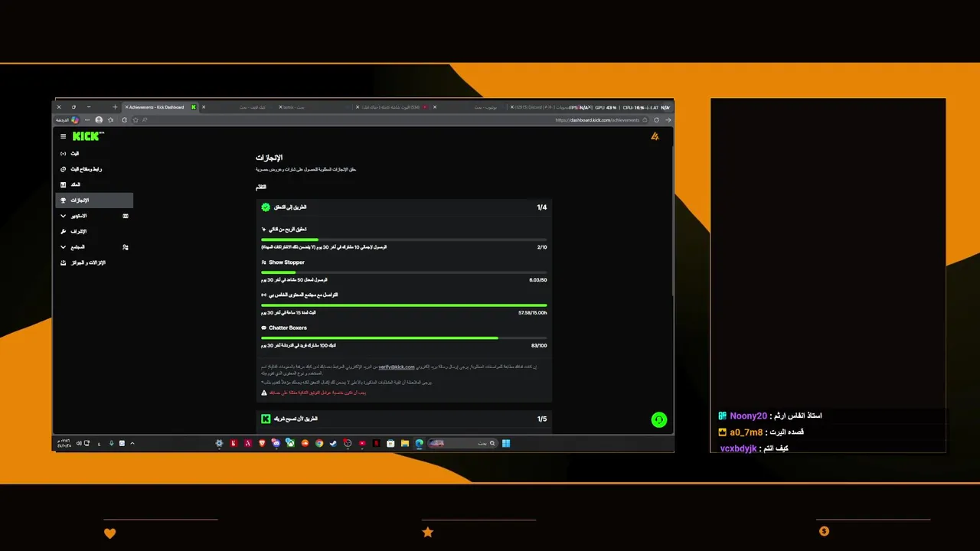Expand the الاستوديو sidebar chevron
Screen dimensions: 980x551
(x=64, y=216)
